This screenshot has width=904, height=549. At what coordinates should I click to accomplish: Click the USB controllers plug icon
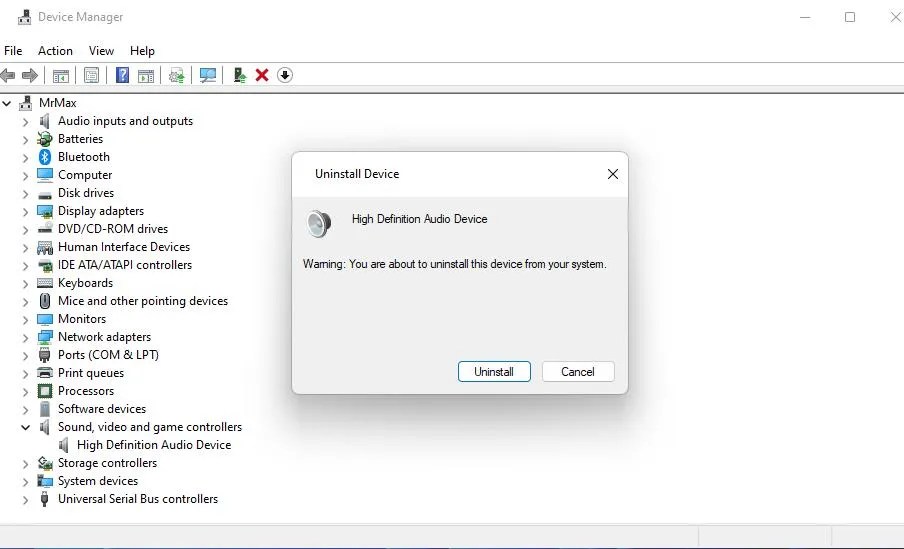pos(44,499)
